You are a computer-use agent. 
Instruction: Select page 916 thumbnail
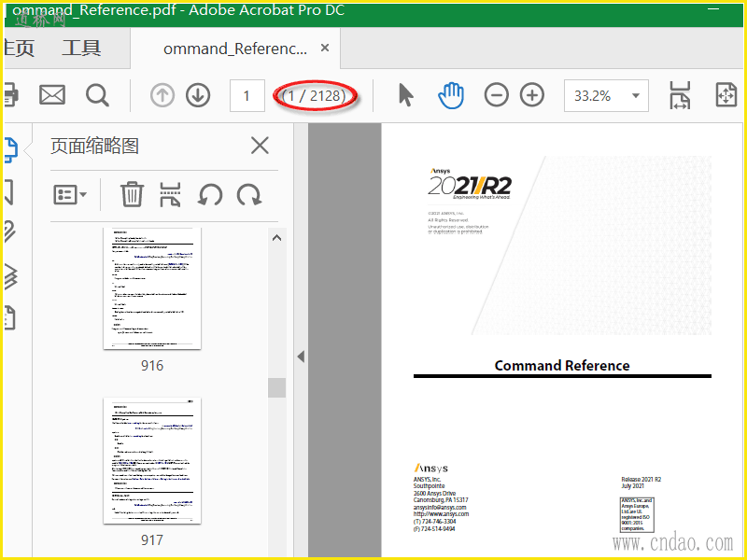(152, 288)
